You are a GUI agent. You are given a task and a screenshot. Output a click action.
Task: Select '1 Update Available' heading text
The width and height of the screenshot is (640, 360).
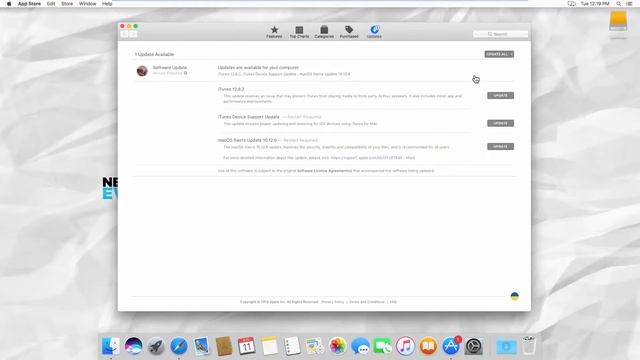(x=154, y=54)
